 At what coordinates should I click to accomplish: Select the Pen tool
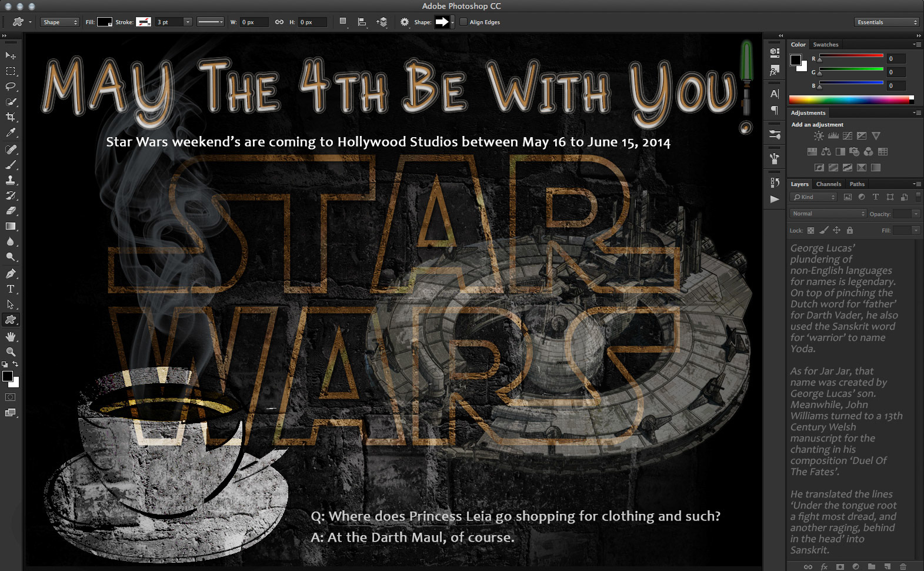click(11, 274)
